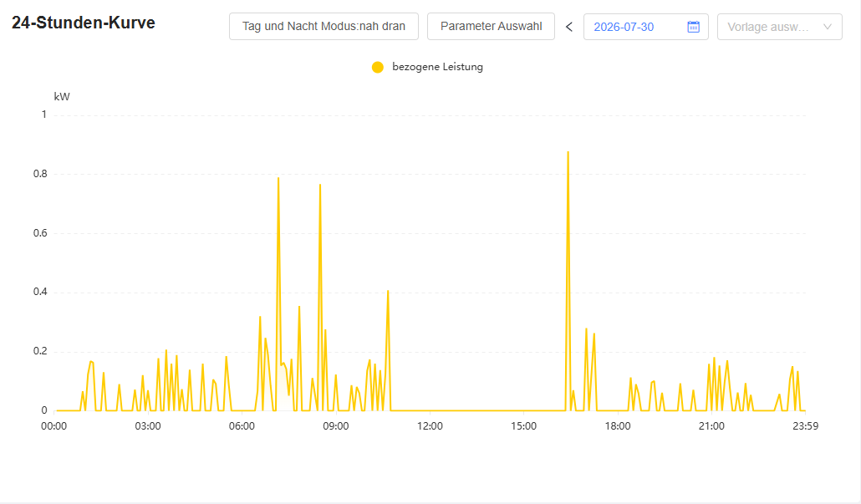Viewport: 861px width, 504px height.
Task: Click the kW unit label
Action: point(62,97)
